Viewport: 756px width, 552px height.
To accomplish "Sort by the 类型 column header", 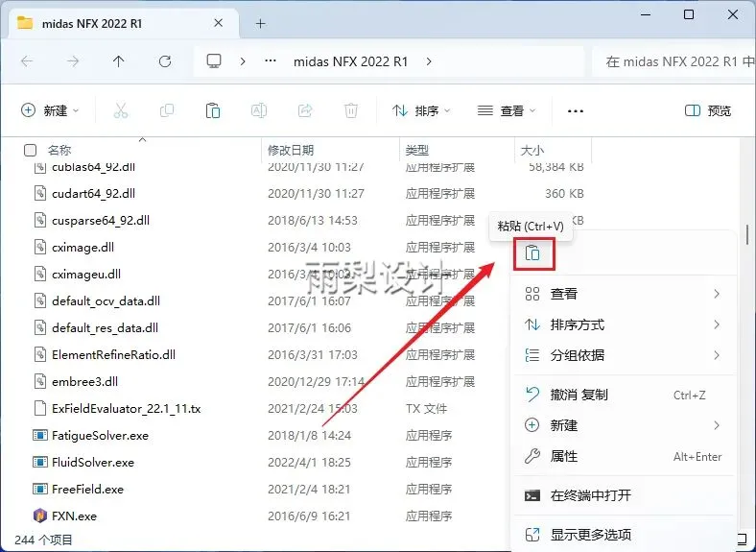I will pyautogui.click(x=417, y=150).
